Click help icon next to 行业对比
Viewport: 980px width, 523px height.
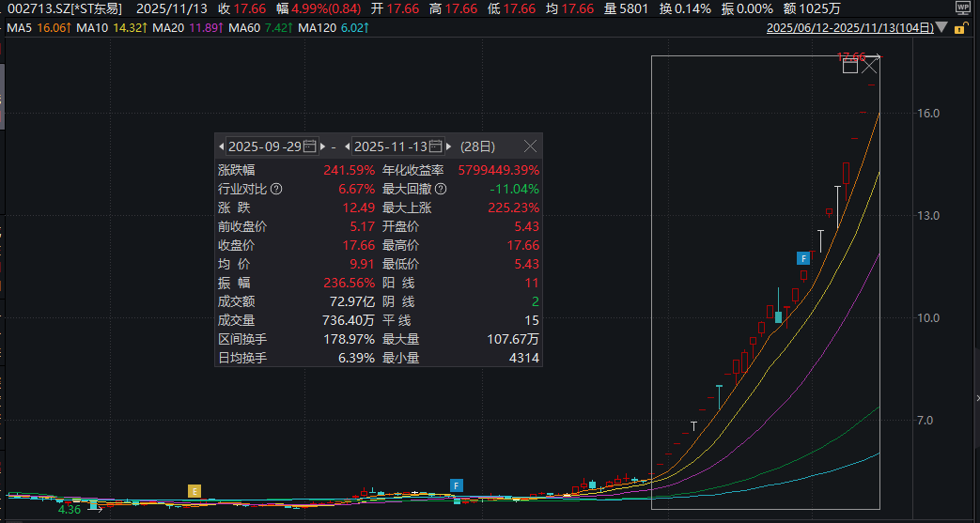(x=276, y=189)
